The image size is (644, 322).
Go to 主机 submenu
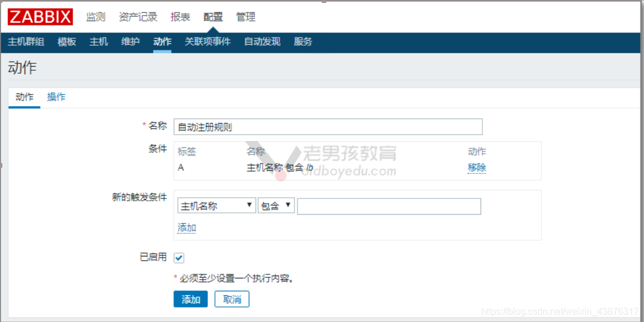(x=99, y=42)
